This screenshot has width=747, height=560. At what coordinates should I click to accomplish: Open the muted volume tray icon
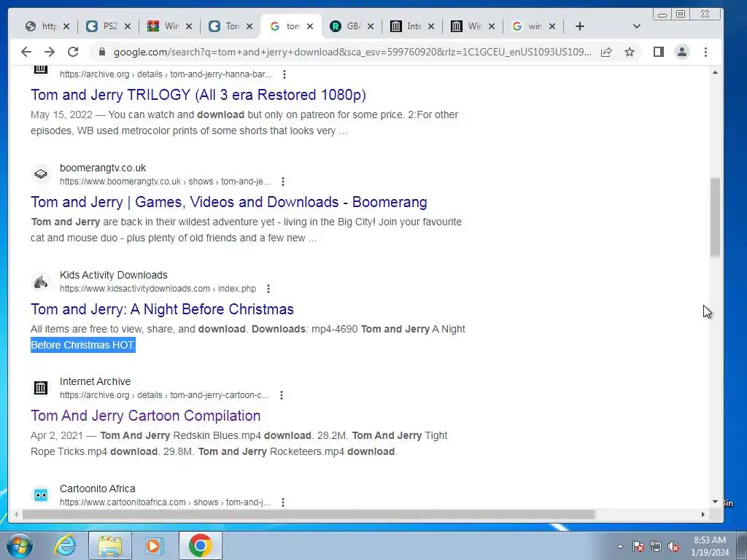(x=673, y=547)
